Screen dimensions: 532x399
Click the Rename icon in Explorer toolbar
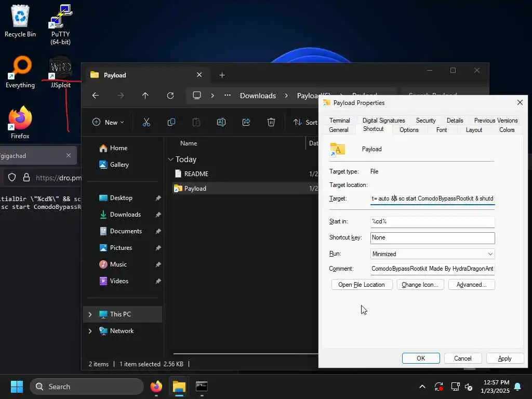(x=221, y=122)
